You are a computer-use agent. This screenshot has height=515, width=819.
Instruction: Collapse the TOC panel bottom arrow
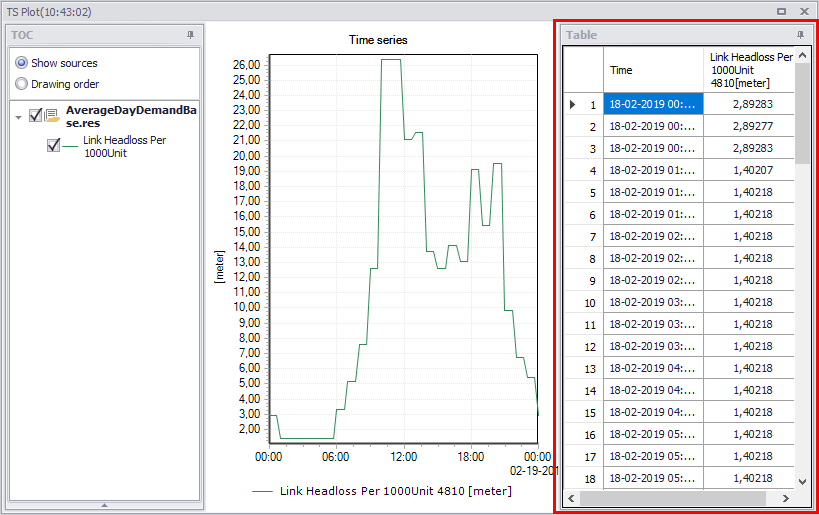104,505
